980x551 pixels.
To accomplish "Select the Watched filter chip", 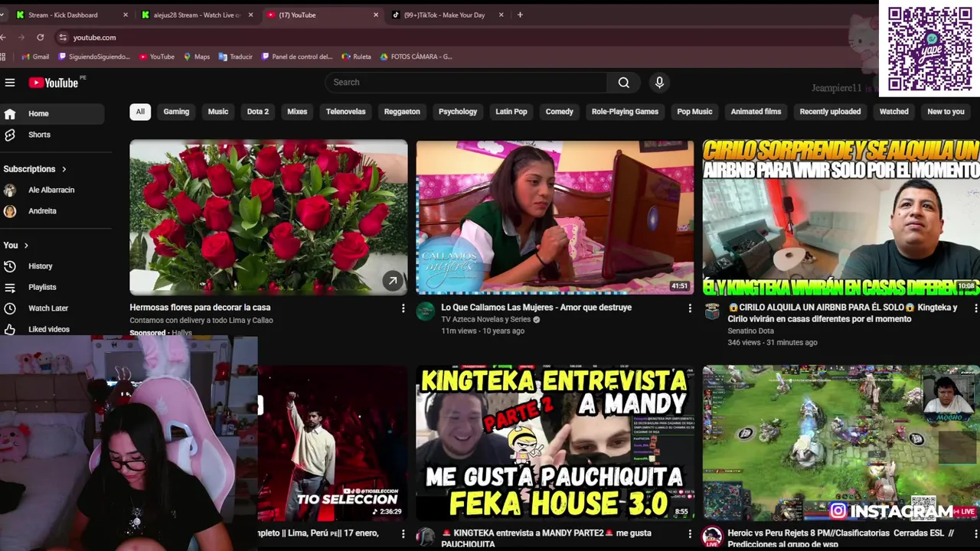I will coord(893,112).
